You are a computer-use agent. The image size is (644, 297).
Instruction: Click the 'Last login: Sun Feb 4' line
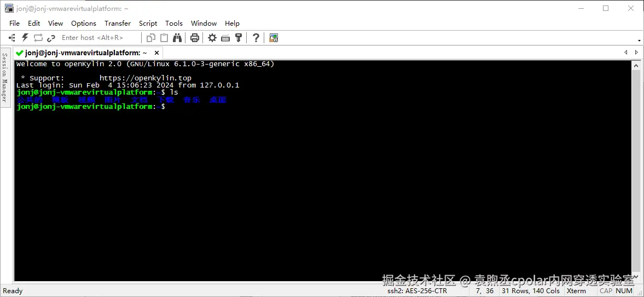[x=127, y=85]
